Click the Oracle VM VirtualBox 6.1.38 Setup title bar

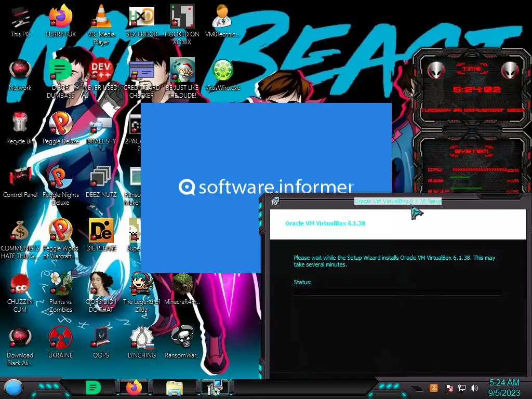click(398, 201)
